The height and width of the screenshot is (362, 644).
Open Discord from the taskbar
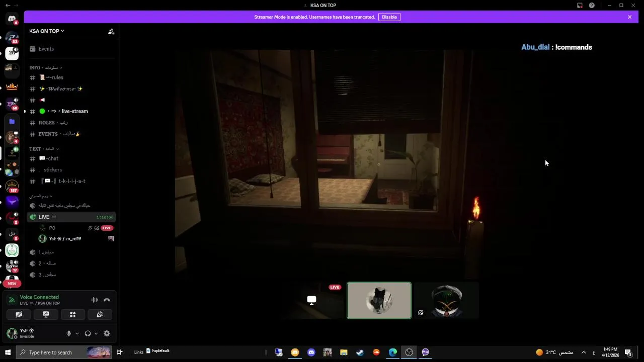pos(311,352)
